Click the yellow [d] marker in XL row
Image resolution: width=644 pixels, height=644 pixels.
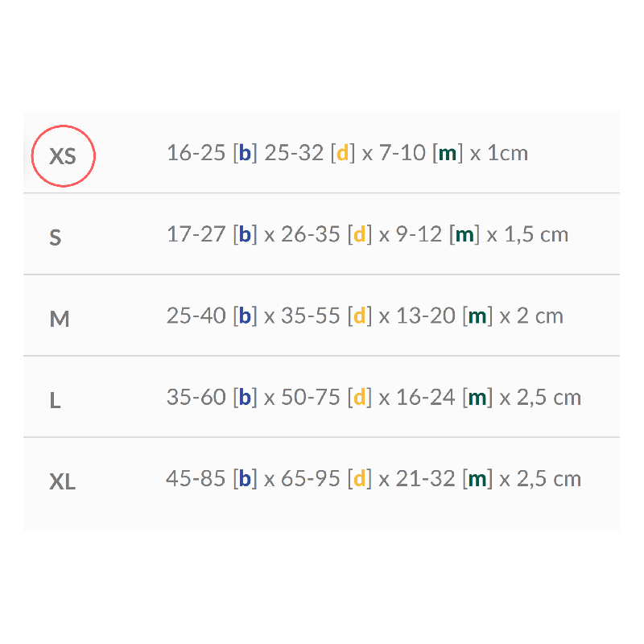coord(360,479)
